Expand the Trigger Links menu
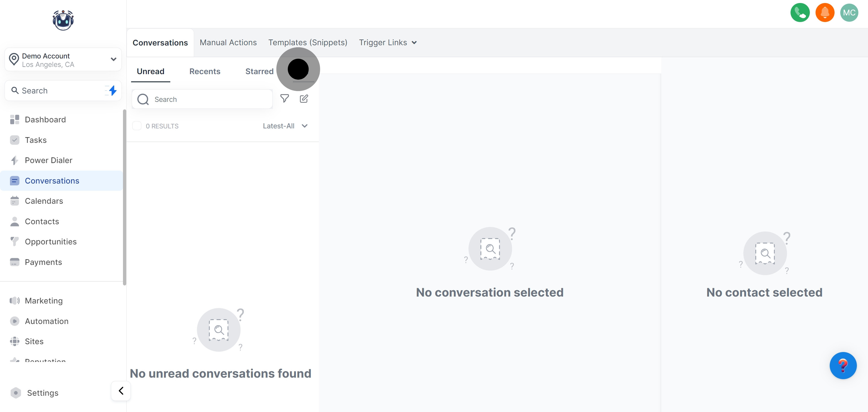The image size is (868, 412). pos(388,42)
